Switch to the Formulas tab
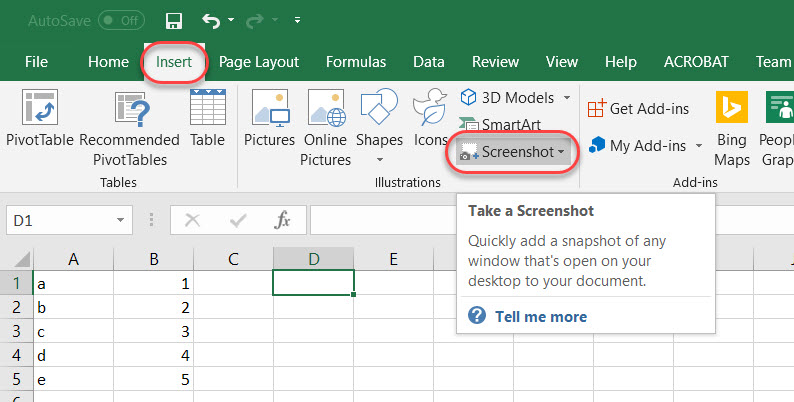Image resolution: width=794 pixels, height=402 pixels. (356, 62)
